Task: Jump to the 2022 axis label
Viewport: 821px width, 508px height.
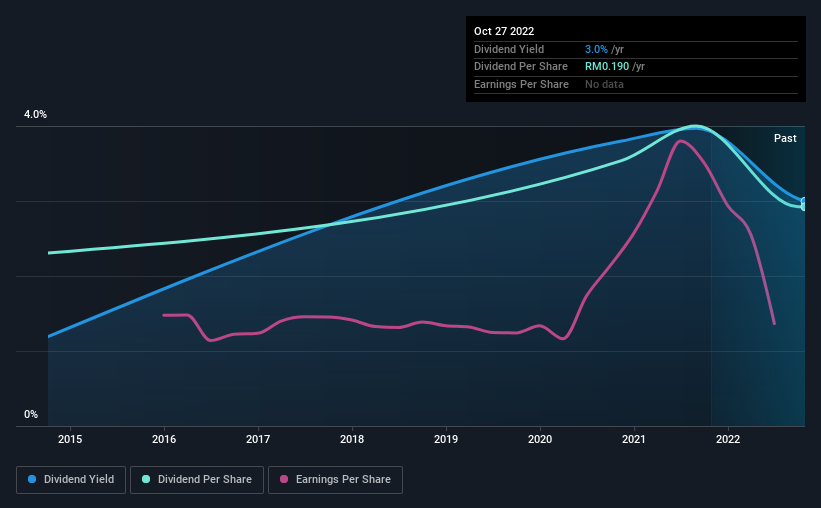Action: (x=728, y=439)
